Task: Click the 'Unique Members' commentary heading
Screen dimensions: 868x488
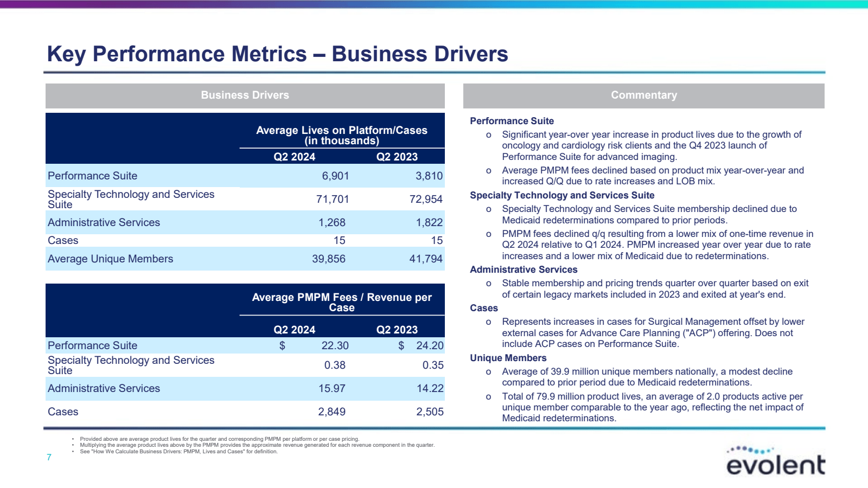Action: tap(508, 358)
